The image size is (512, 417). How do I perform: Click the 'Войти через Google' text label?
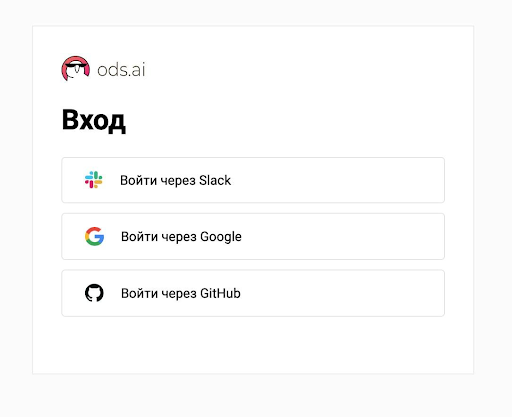click(181, 237)
